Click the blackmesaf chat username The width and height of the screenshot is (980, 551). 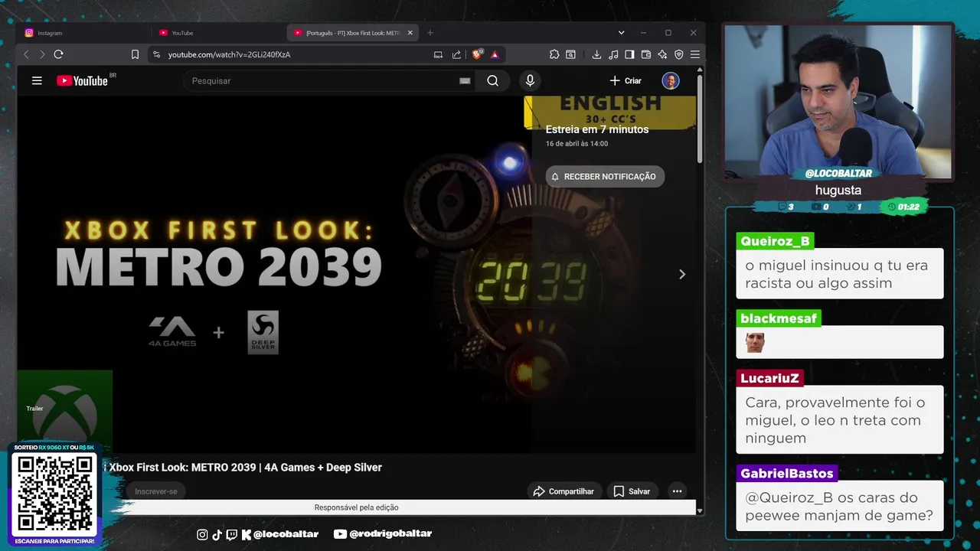(x=779, y=318)
